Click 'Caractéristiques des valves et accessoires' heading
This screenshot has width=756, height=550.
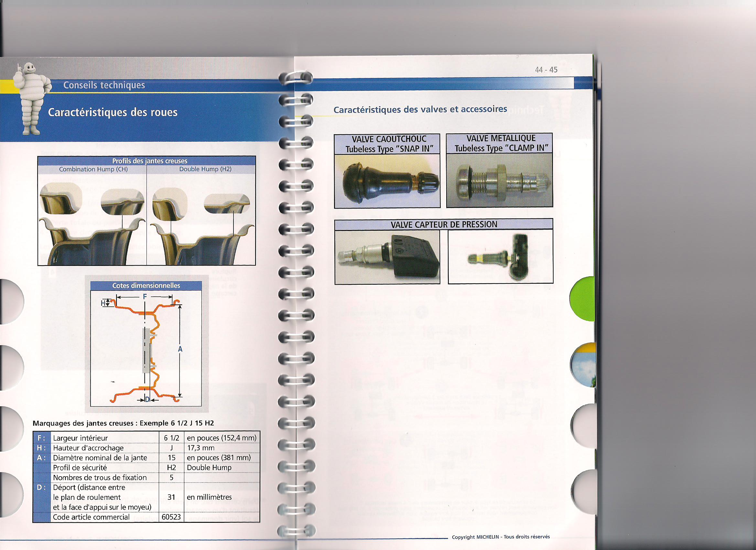(420, 109)
